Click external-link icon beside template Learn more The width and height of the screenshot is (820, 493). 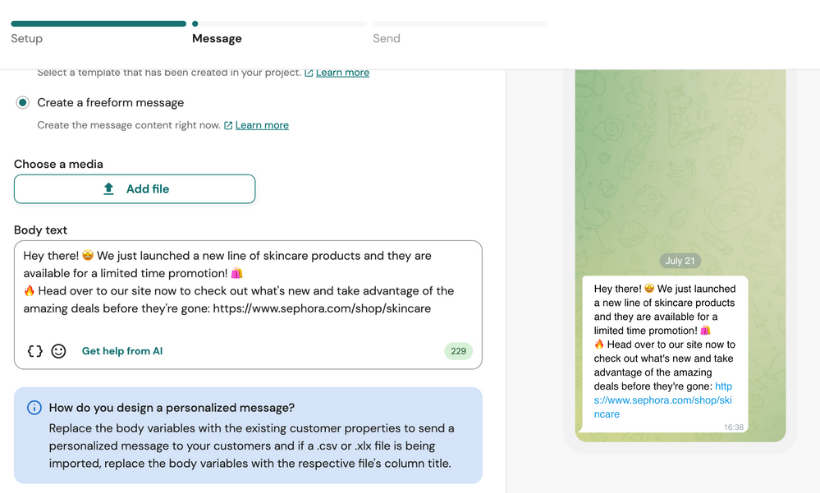[x=309, y=73]
